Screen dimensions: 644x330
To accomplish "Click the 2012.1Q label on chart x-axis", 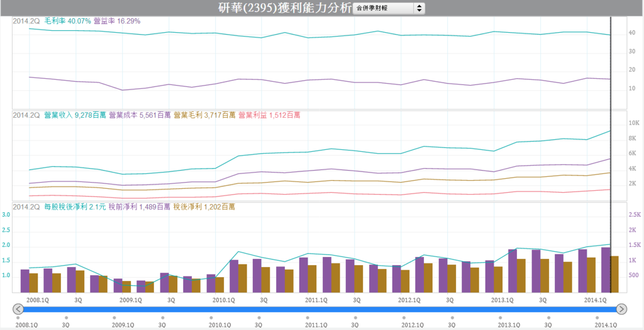I will [x=409, y=300].
